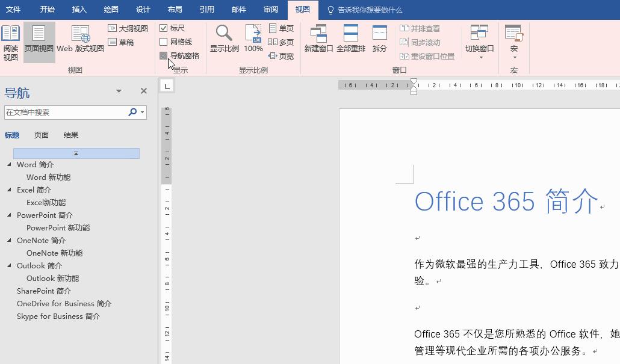Collapse the Word 简介 heading
Screen dimensions: 620x364
pos(10,164)
